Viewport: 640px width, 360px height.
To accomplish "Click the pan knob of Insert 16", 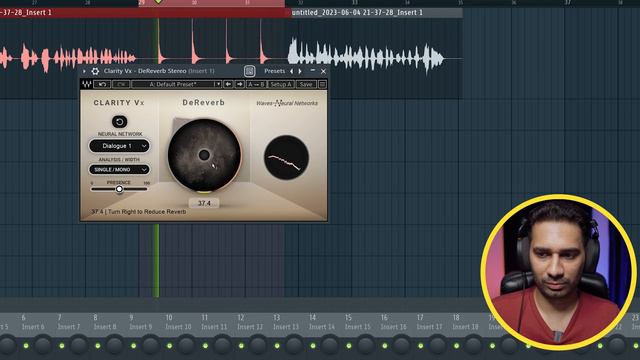I will coord(402,345).
